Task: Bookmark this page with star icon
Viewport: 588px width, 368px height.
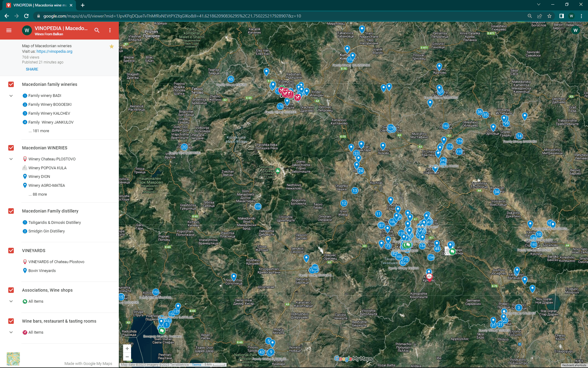Action: (549, 16)
